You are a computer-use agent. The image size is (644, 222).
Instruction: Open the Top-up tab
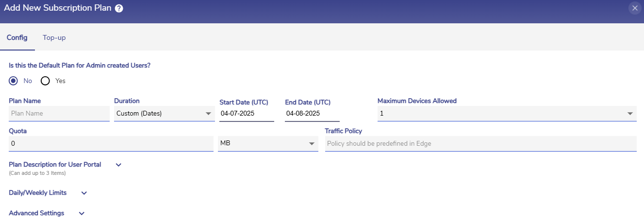click(x=54, y=37)
